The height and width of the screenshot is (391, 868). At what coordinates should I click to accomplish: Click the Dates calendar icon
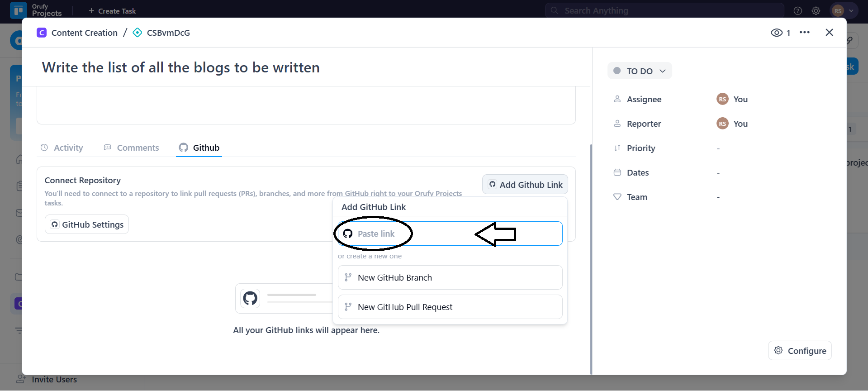pos(617,172)
